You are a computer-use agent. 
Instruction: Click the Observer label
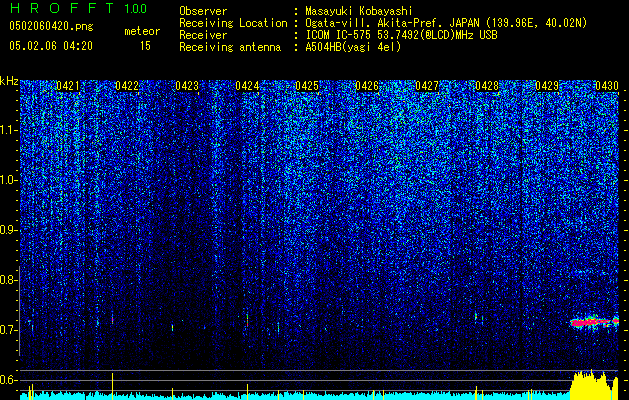tap(203, 11)
